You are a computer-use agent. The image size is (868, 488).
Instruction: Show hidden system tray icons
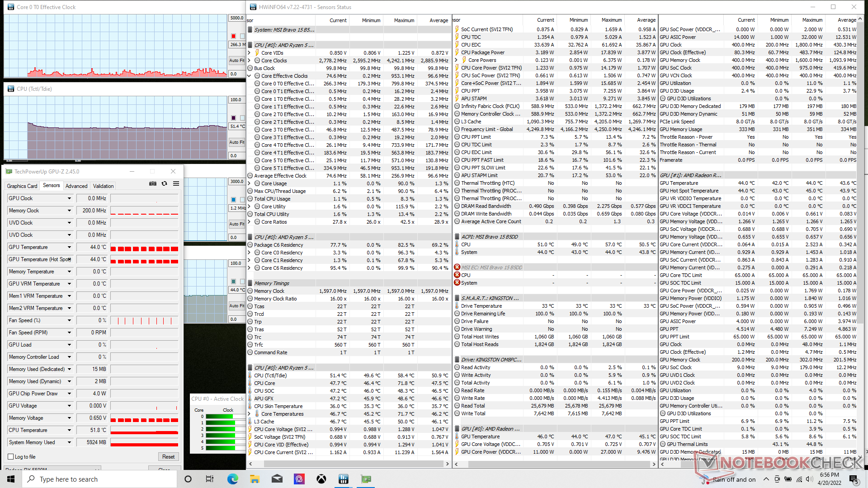pos(766,479)
